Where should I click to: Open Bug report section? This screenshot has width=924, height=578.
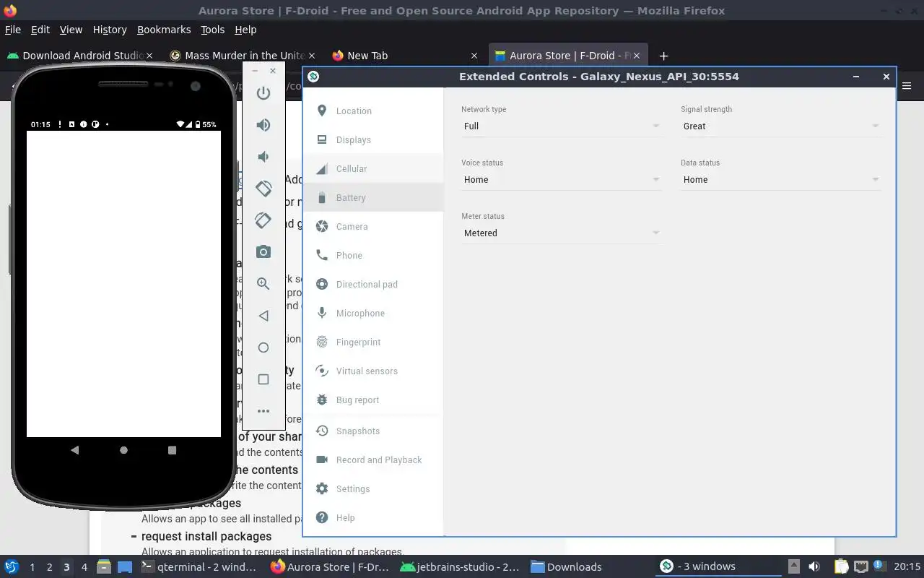(373, 400)
